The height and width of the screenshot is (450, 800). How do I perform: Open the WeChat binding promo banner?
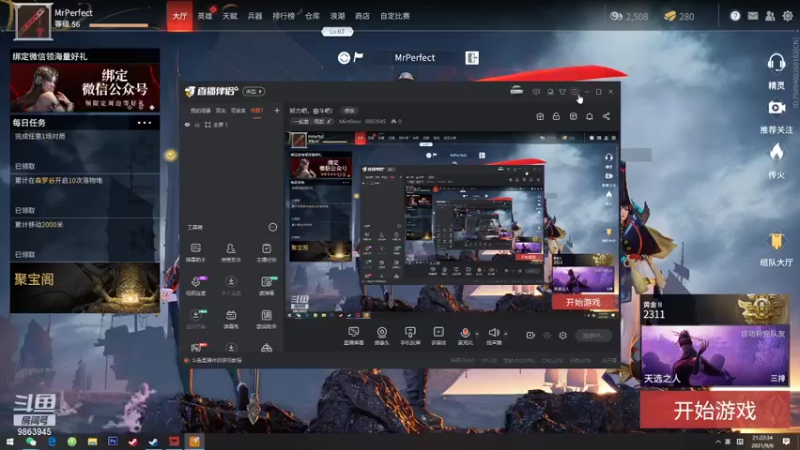(85, 88)
